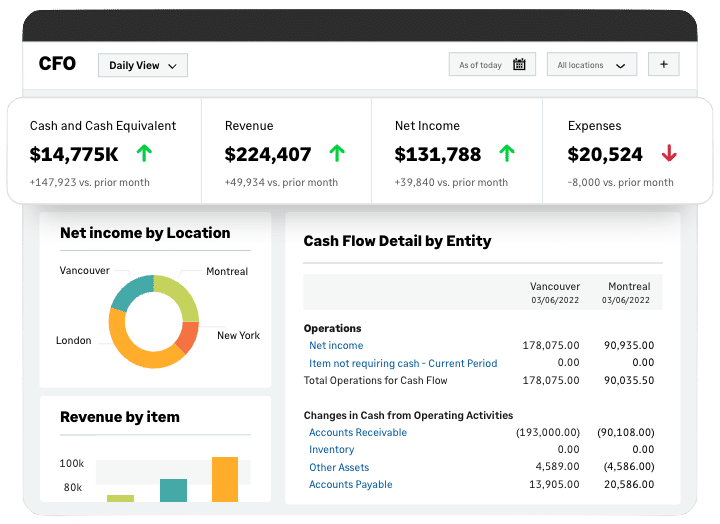Click the green arrow beside Net Income amount

507,154
